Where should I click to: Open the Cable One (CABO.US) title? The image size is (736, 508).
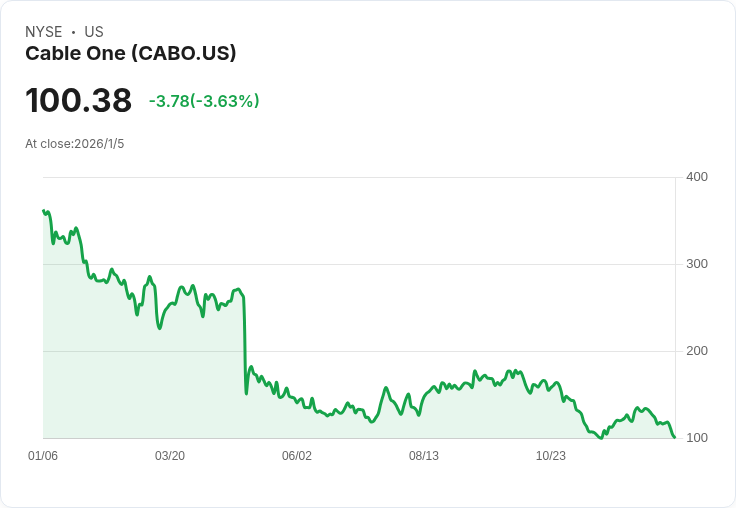pos(130,54)
